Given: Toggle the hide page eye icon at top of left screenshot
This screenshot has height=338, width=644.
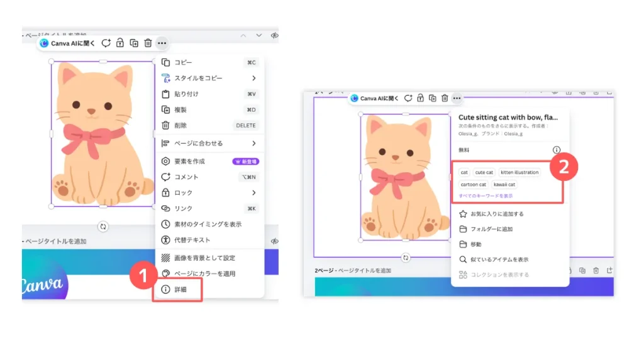Looking at the screenshot, I should pyautogui.click(x=274, y=36).
